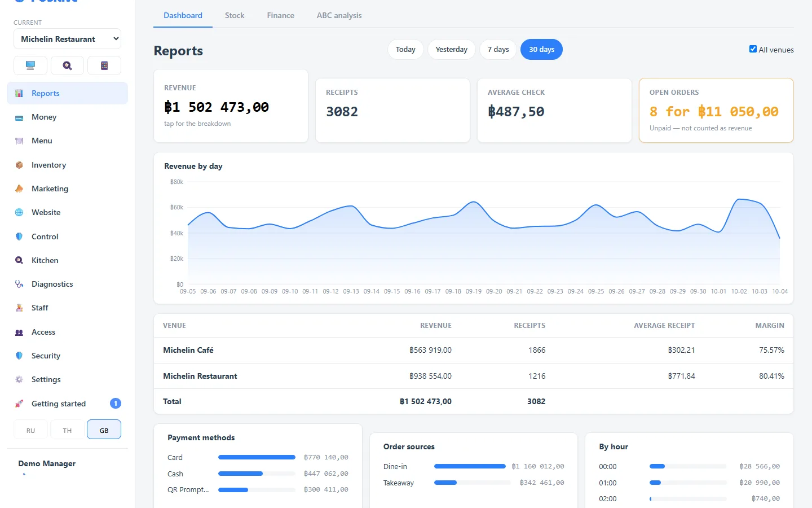
Task: Click the magnifier search icon button
Action: 67,65
